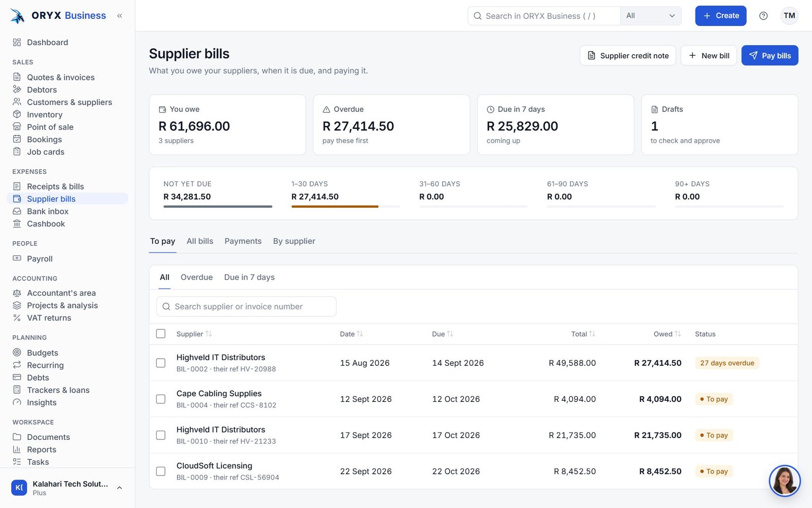
Task: Filter list by Overdue sub-tab
Action: coord(196,277)
